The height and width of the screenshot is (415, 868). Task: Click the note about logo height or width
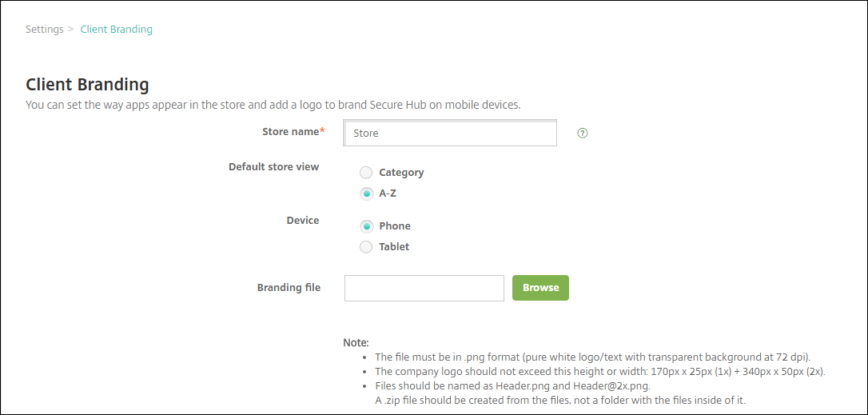(599, 372)
